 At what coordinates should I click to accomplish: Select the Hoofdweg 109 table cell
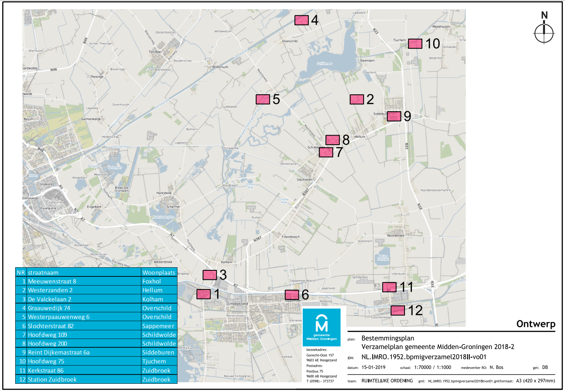click(83, 335)
